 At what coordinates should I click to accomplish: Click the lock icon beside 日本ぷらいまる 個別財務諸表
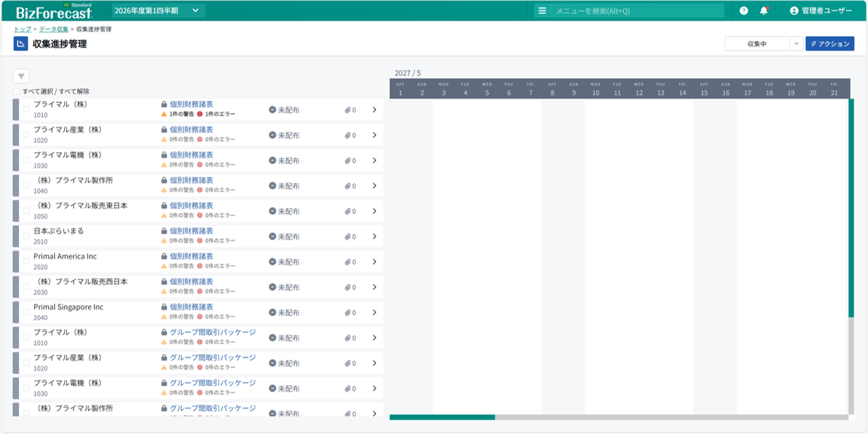point(164,231)
